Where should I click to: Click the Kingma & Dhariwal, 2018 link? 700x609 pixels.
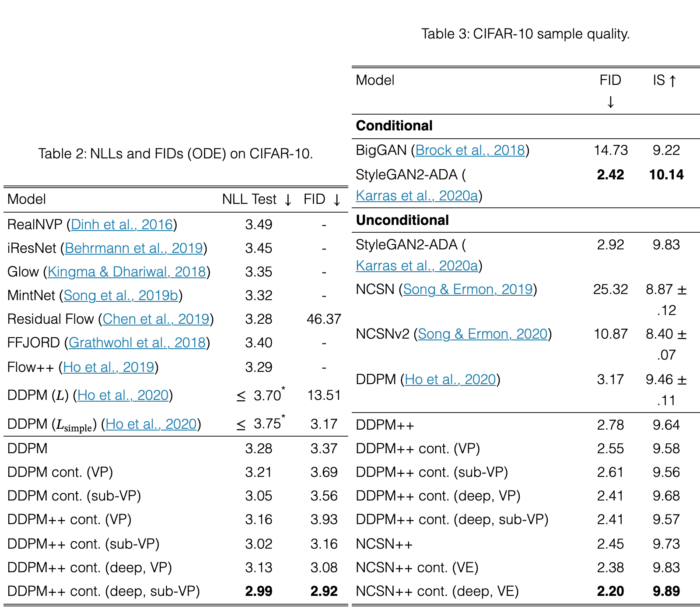click(127, 272)
